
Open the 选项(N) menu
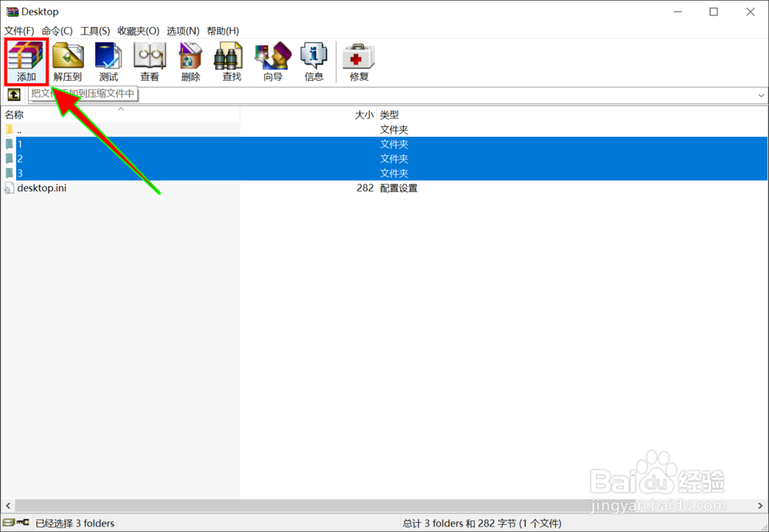click(x=183, y=31)
